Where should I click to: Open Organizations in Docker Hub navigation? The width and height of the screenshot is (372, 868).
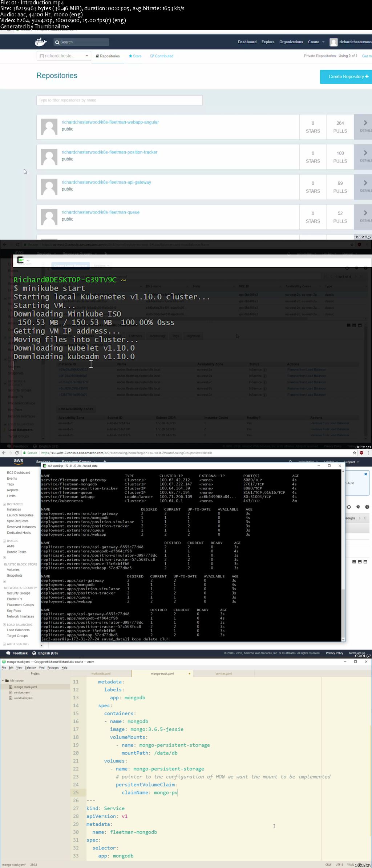pos(291,42)
